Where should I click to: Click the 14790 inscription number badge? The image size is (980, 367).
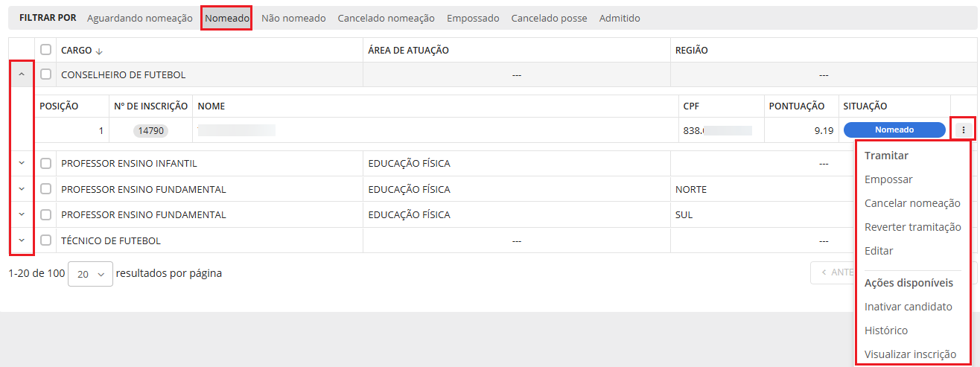pyautogui.click(x=151, y=130)
